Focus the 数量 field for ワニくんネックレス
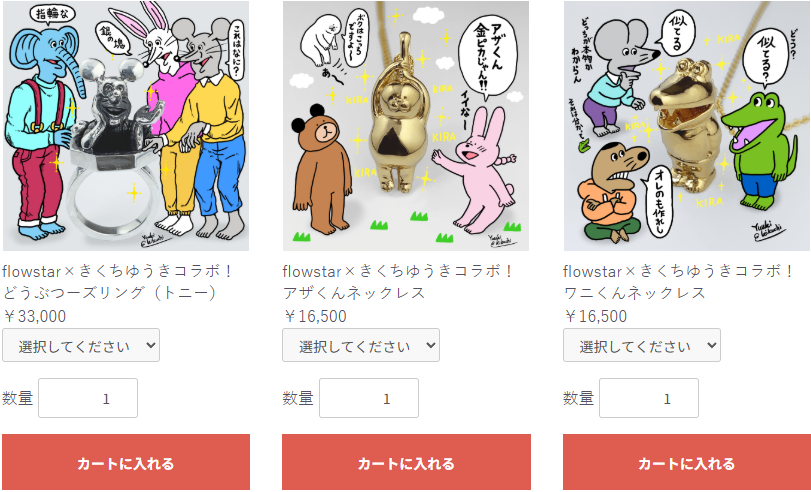811x492 pixels. (649, 398)
